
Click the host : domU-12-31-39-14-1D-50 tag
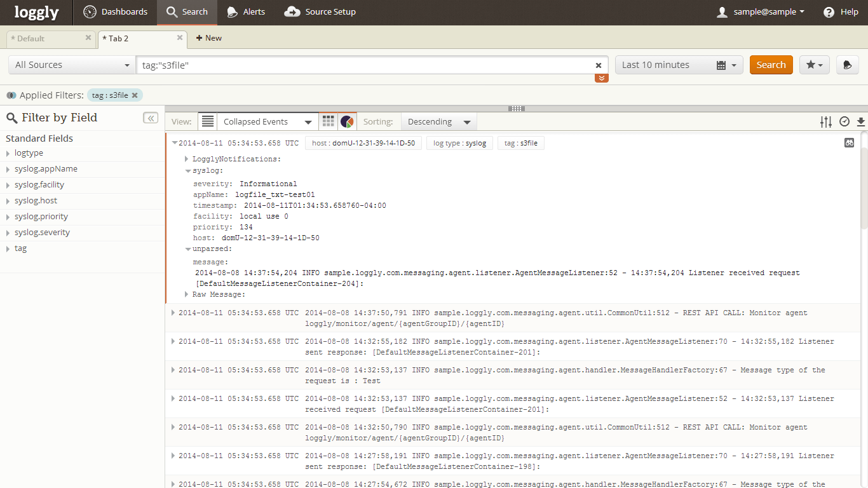(x=363, y=143)
